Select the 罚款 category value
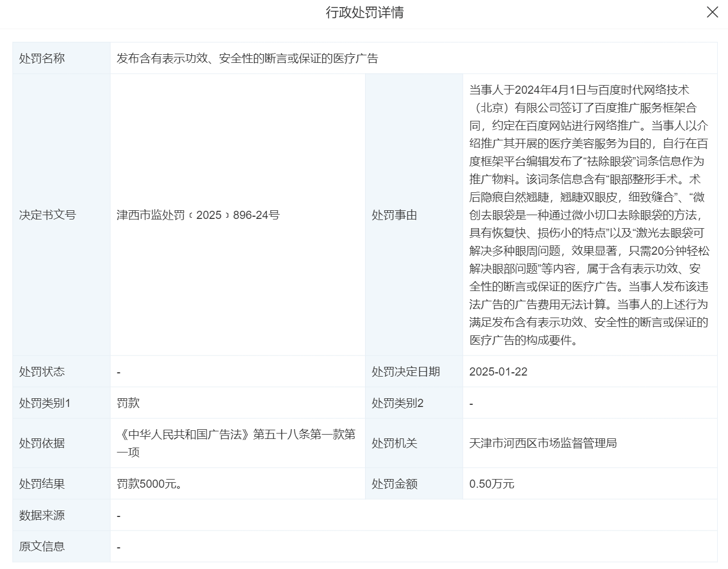This screenshot has height=569, width=728. tap(128, 403)
